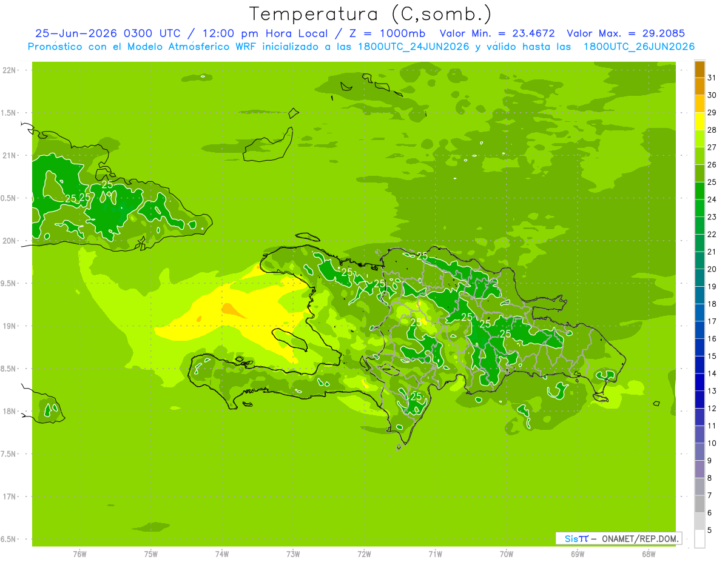Click the '6.5N' latitude label
Screen dimensions: 728x562
coord(9,540)
